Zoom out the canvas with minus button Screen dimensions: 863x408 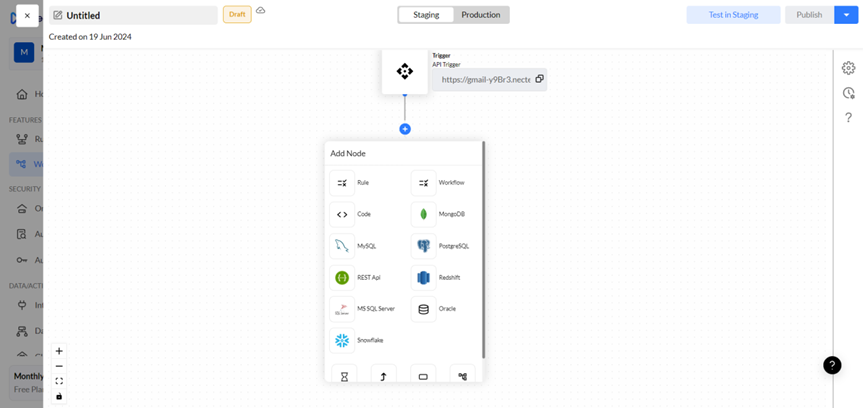[x=59, y=366]
